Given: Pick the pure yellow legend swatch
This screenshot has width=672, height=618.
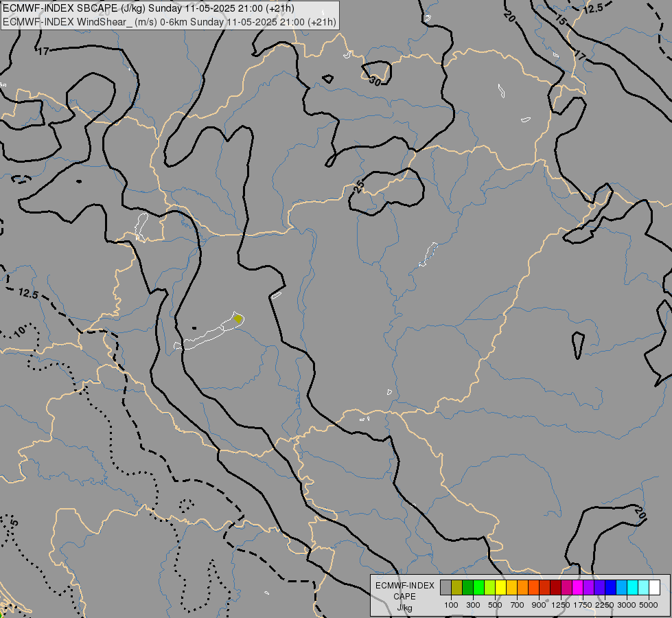Looking at the screenshot, I should click(x=500, y=587).
